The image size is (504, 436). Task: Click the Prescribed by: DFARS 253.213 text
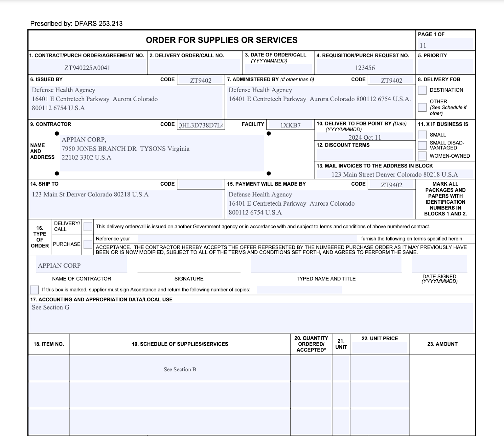pos(77,23)
